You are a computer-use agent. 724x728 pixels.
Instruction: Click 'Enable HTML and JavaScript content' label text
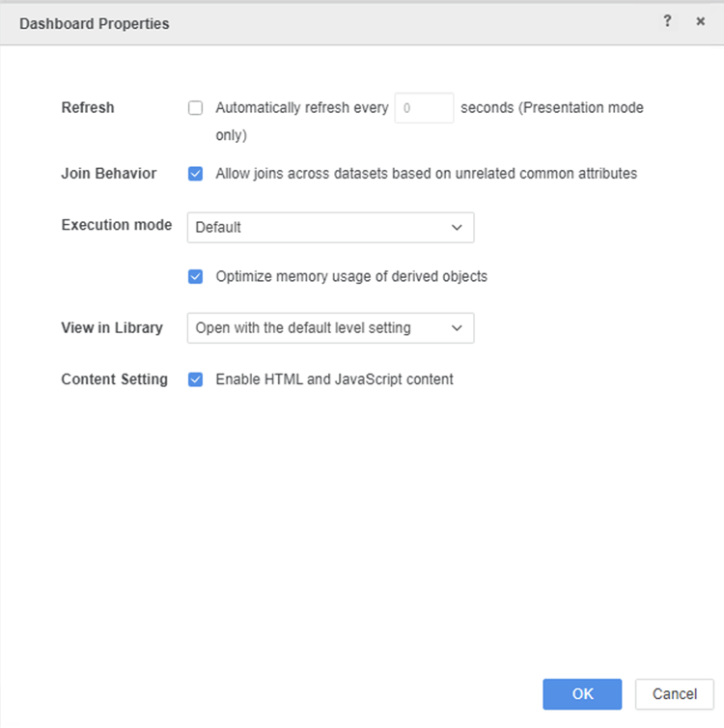click(334, 379)
